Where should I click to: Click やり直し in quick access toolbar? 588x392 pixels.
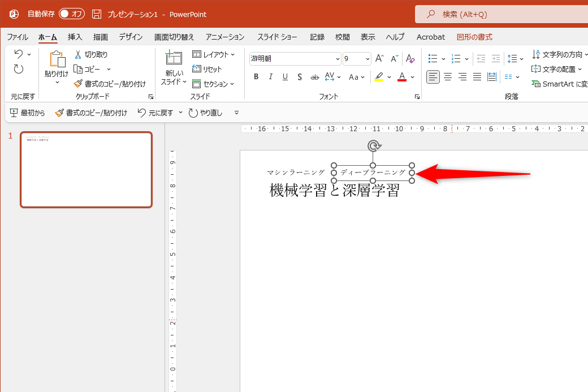click(205, 113)
